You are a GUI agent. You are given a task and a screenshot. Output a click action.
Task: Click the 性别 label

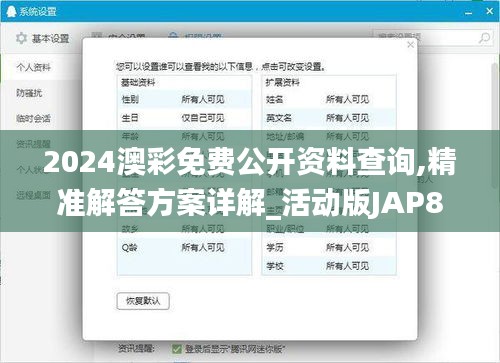pyautogui.click(x=130, y=99)
